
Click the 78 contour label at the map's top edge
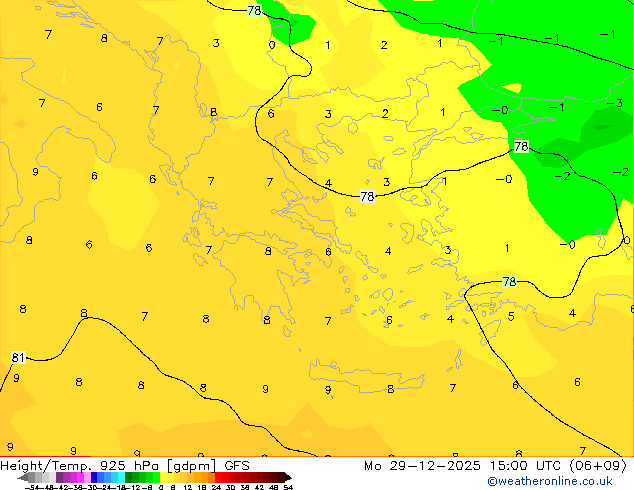[x=254, y=11]
